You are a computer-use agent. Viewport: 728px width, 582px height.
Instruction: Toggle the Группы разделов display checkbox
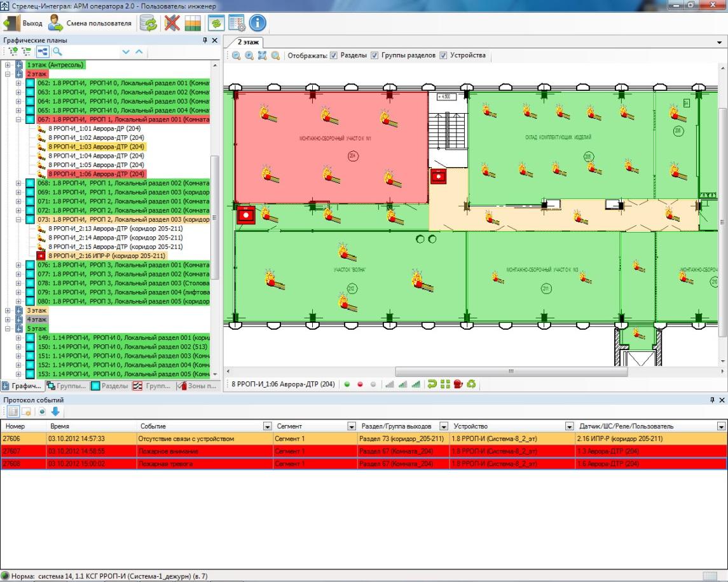click(x=374, y=55)
